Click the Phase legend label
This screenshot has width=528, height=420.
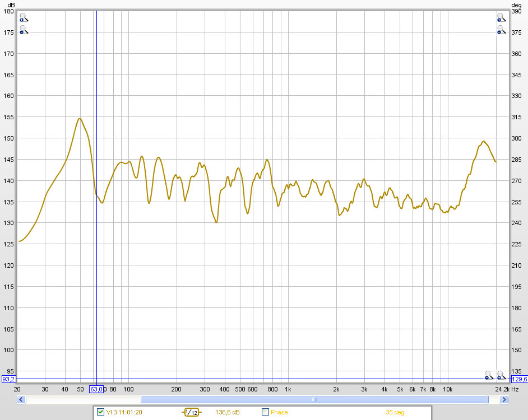[x=279, y=412]
